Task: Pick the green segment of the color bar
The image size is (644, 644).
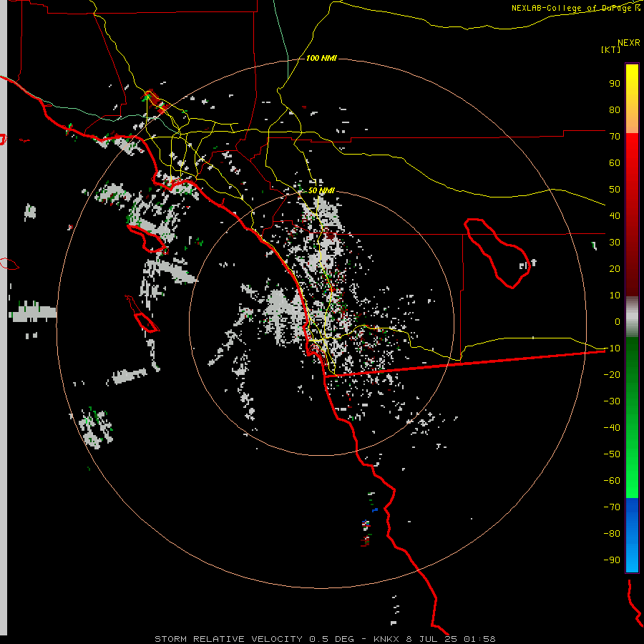Action: tap(632, 417)
